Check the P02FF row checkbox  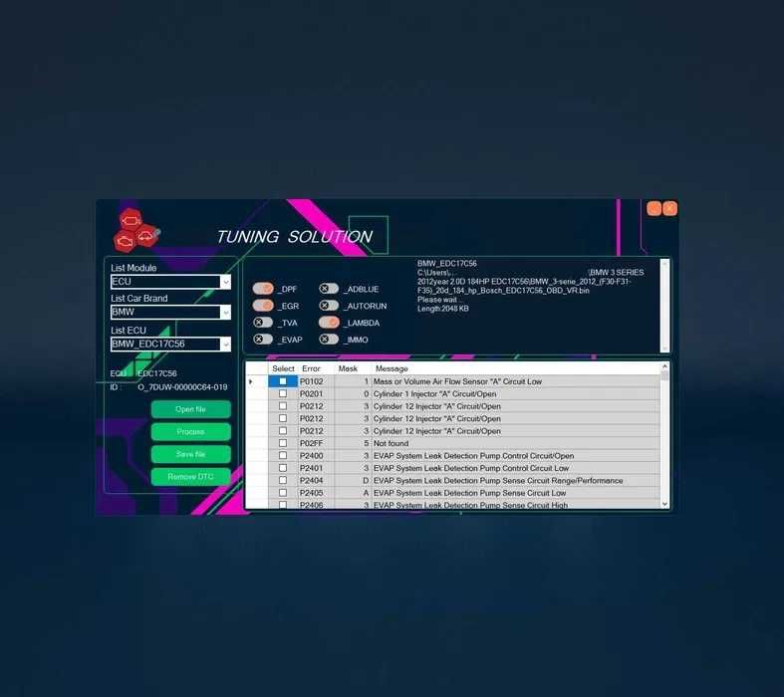tap(283, 443)
